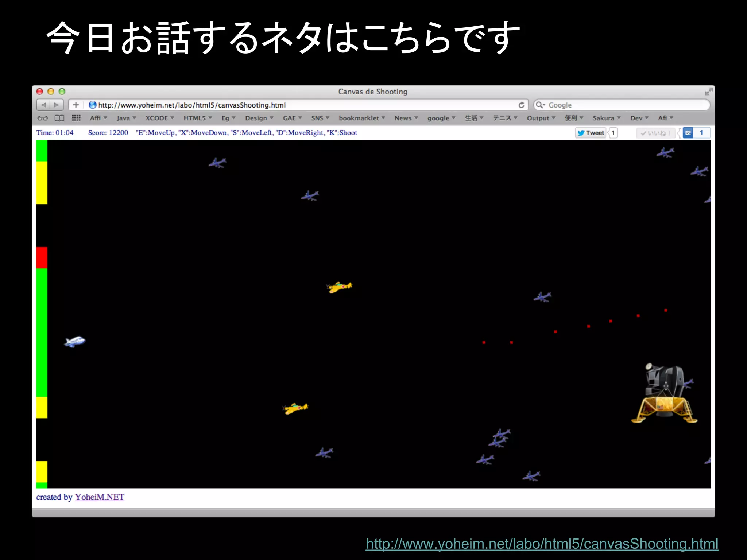This screenshot has height=560, width=747.
Task: Open the Afi bookmarks menu
Action: (x=666, y=118)
